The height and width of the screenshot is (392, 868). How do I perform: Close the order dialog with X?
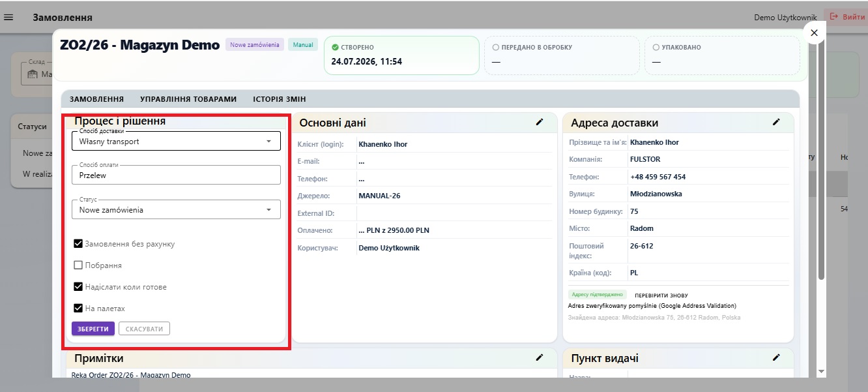coord(814,33)
